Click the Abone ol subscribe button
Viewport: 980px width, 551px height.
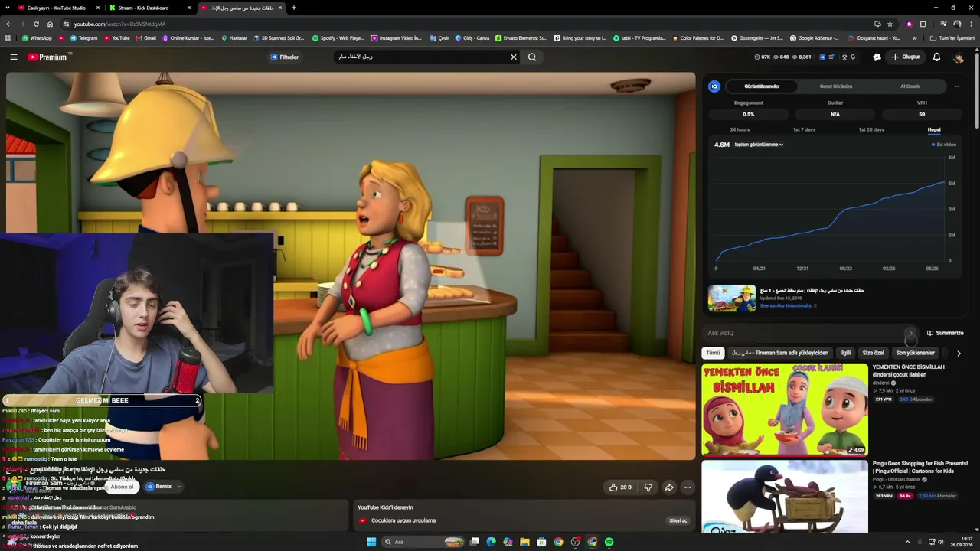point(122,487)
